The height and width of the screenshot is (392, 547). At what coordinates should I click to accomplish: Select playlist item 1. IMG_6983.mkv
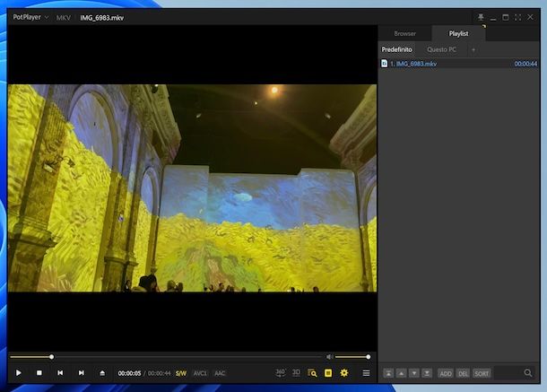[459, 64]
